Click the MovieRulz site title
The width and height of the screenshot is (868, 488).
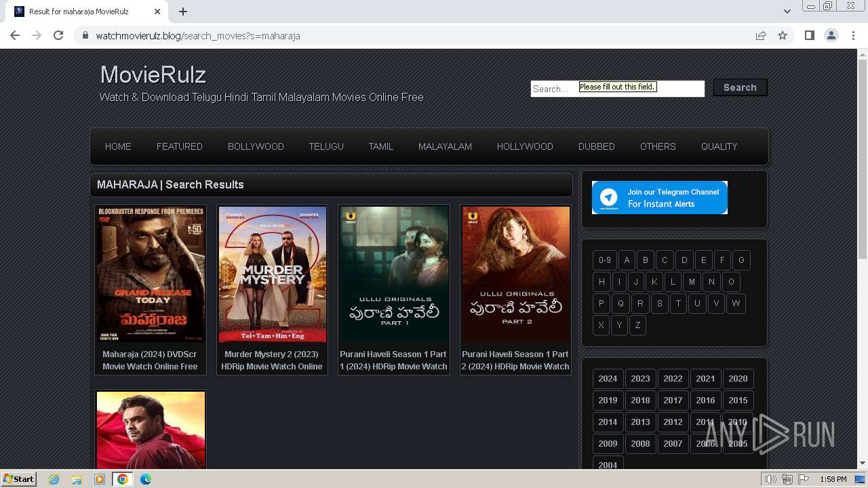(153, 75)
